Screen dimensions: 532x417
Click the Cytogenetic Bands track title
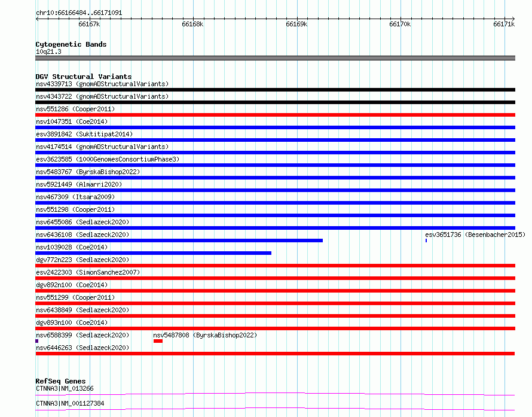(x=71, y=44)
